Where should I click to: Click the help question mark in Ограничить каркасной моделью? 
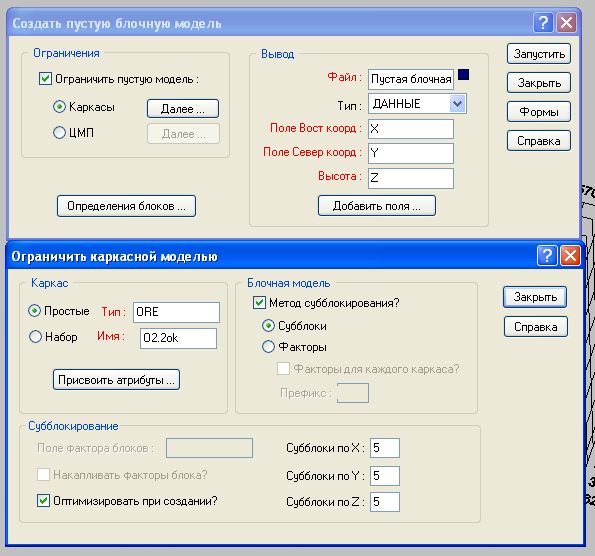tap(547, 255)
